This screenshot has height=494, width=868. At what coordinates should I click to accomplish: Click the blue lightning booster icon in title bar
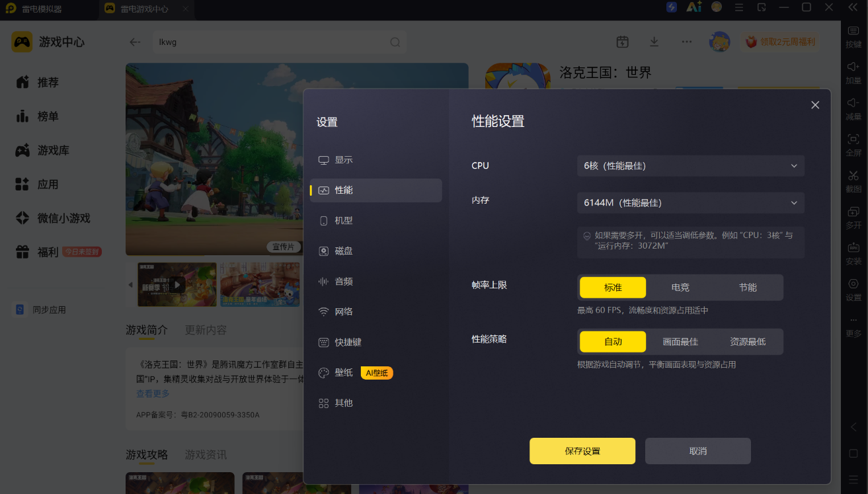click(x=672, y=7)
